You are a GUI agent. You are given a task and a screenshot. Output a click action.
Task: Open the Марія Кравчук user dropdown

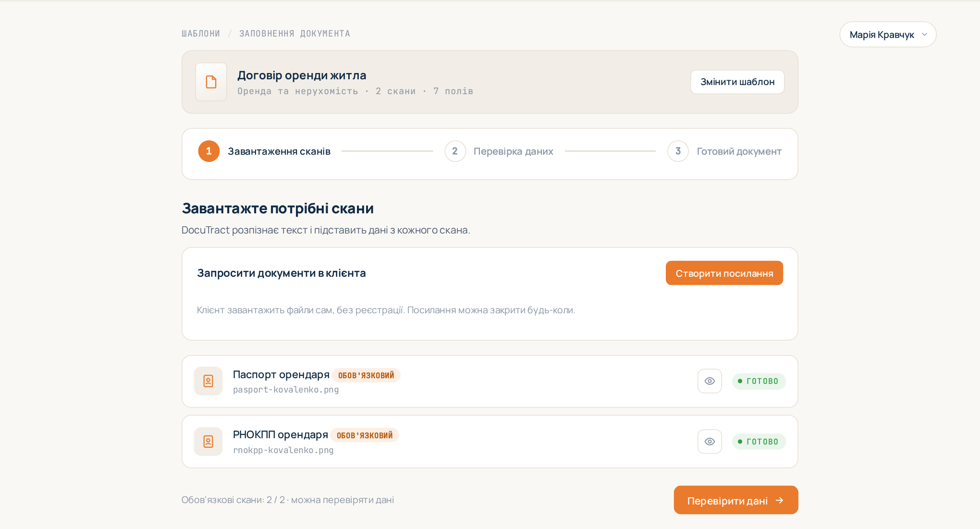(888, 35)
